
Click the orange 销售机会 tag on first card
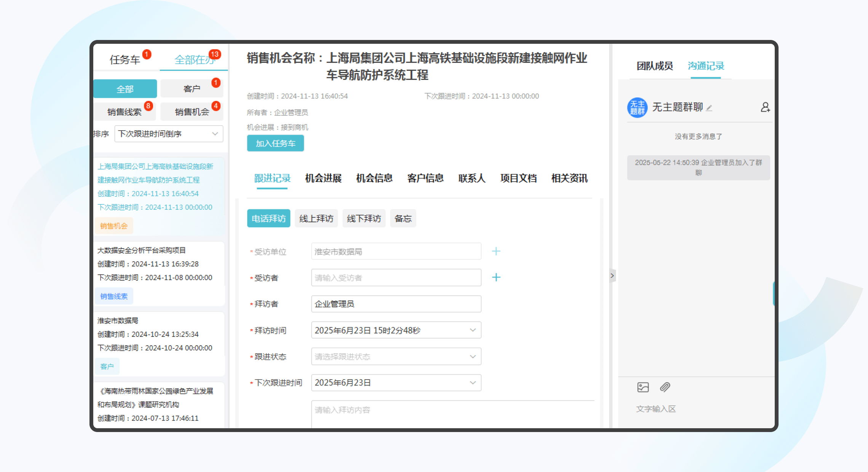click(114, 226)
